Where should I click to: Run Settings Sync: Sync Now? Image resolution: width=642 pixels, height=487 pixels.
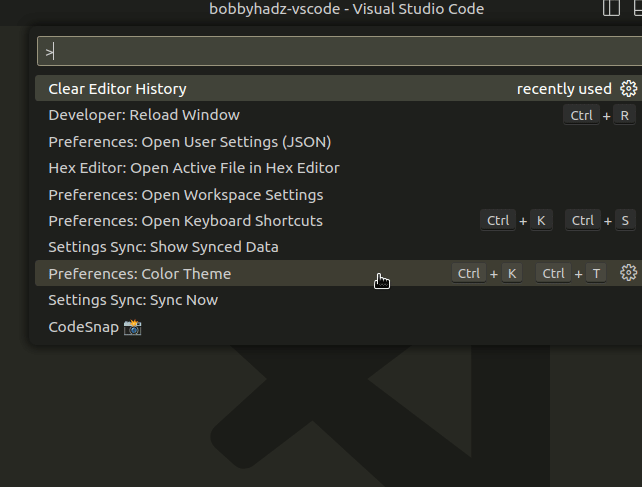[338, 300]
